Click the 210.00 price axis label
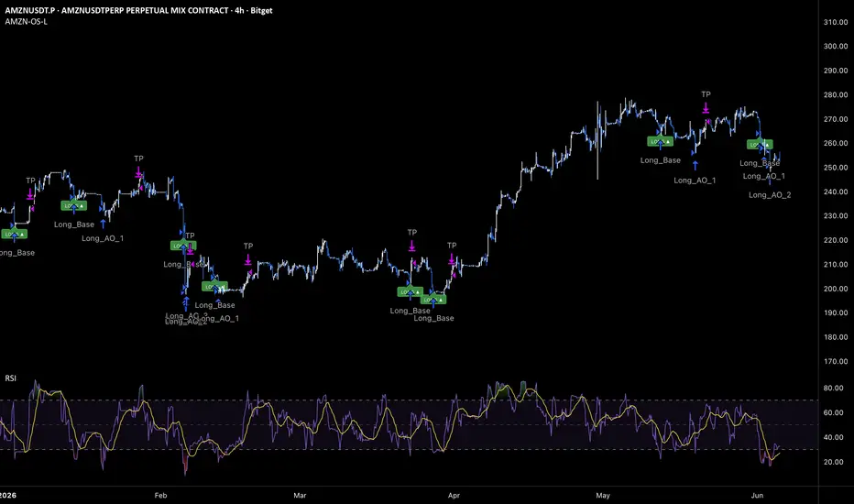Screen dimensions: 854x504 pyautogui.click(x=836, y=265)
